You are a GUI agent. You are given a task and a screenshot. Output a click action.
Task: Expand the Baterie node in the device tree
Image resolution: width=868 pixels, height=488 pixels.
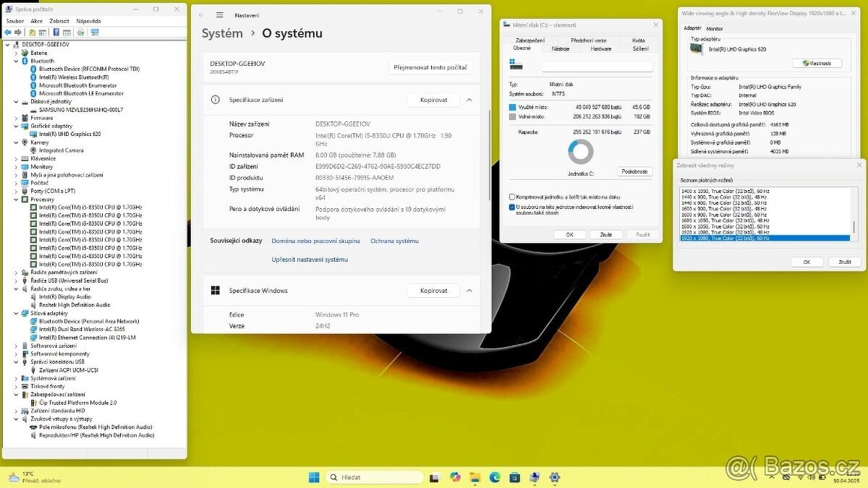[17, 51]
